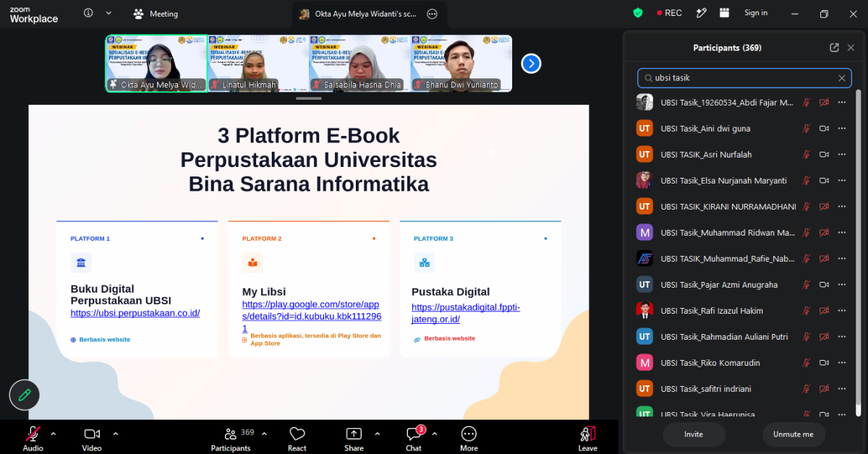Click the Participants icon in toolbar
This screenshot has height=454, width=868.
[x=231, y=434]
